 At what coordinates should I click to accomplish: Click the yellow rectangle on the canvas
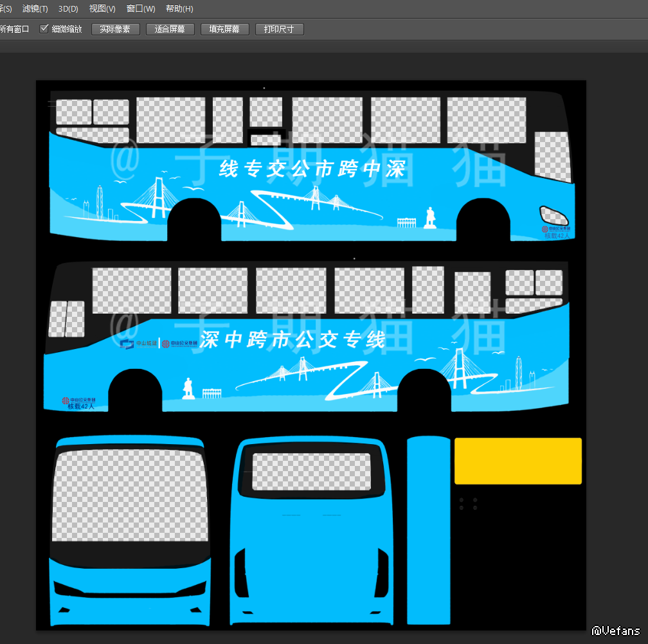coord(517,461)
